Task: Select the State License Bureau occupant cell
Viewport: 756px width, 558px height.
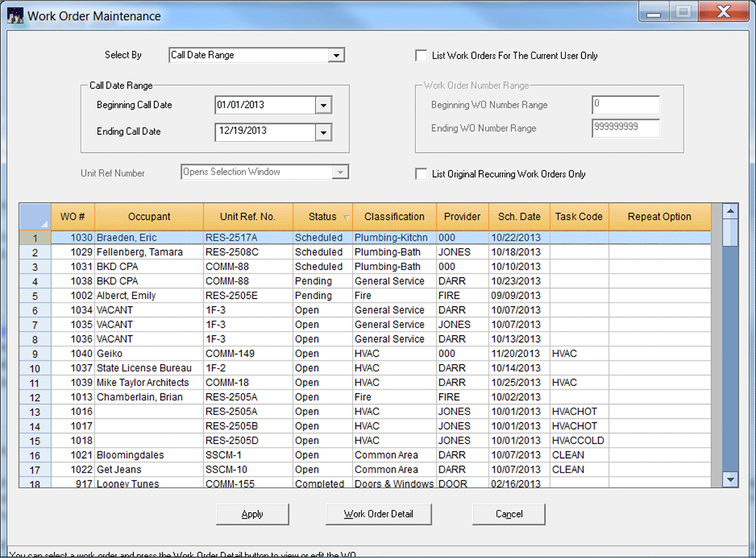Action: [149, 368]
